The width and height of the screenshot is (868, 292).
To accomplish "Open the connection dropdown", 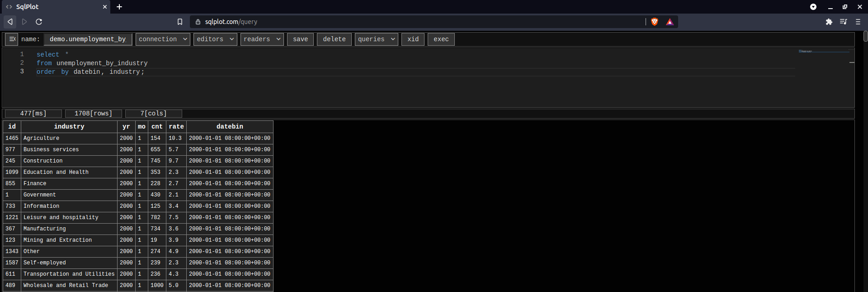I will click(163, 39).
